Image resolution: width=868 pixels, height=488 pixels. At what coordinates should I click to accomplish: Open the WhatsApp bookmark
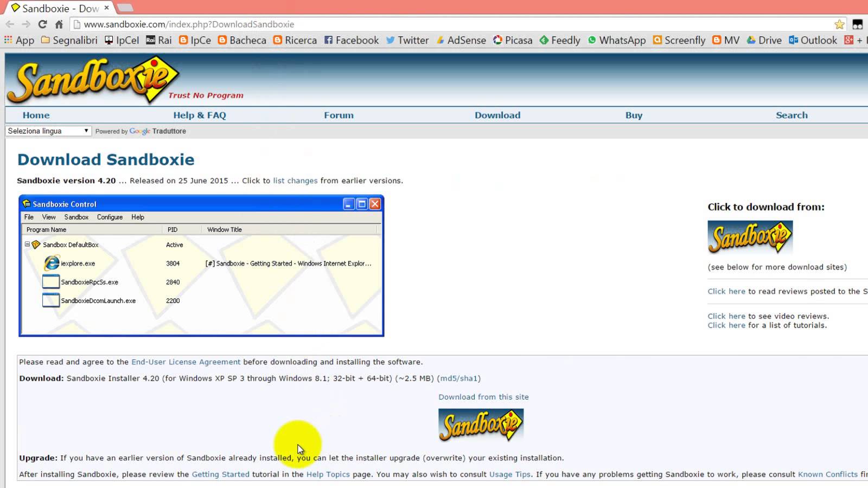[617, 40]
